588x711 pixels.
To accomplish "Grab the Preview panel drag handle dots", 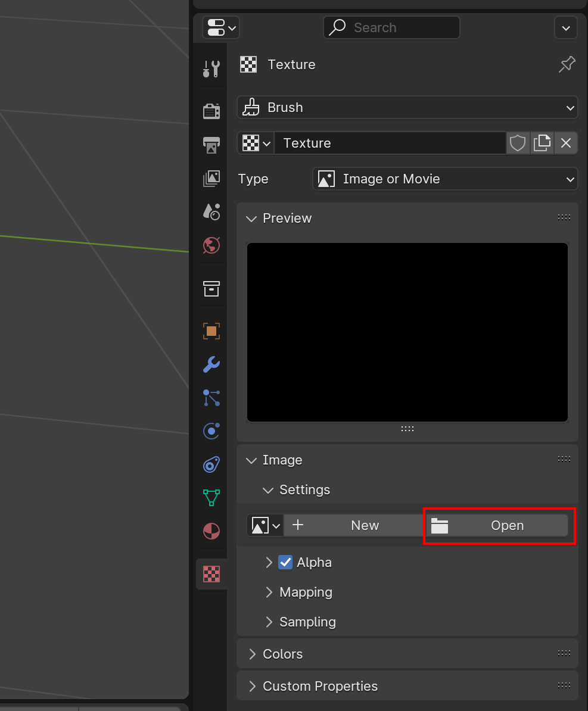I will click(x=564, y=218).
